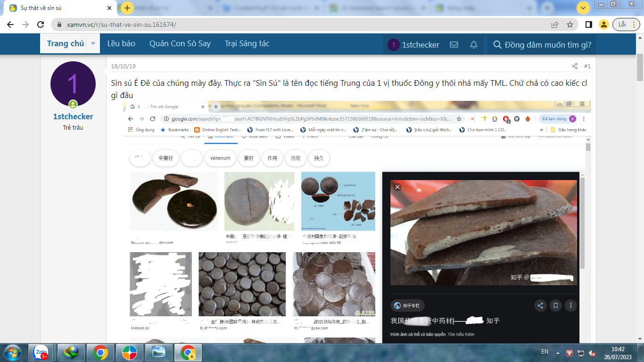Click the browser back arrow
The image size is (644, 362).
click(11, 25)
